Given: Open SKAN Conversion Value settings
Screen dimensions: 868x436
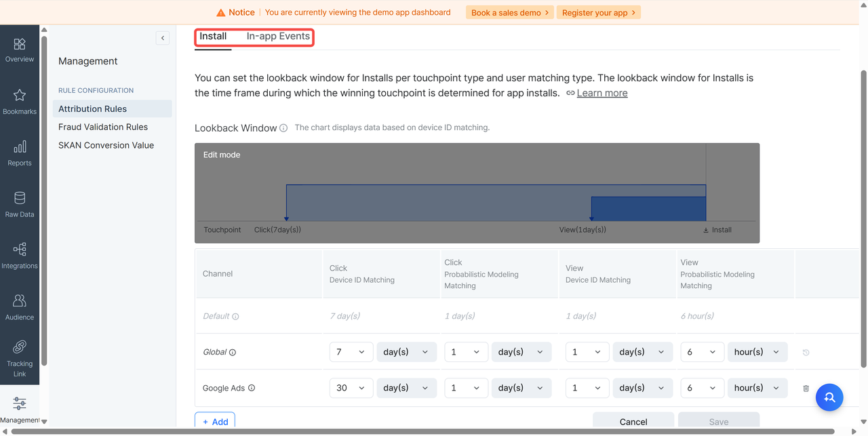Looking at the screenshot, I should [x=106, y=145].
